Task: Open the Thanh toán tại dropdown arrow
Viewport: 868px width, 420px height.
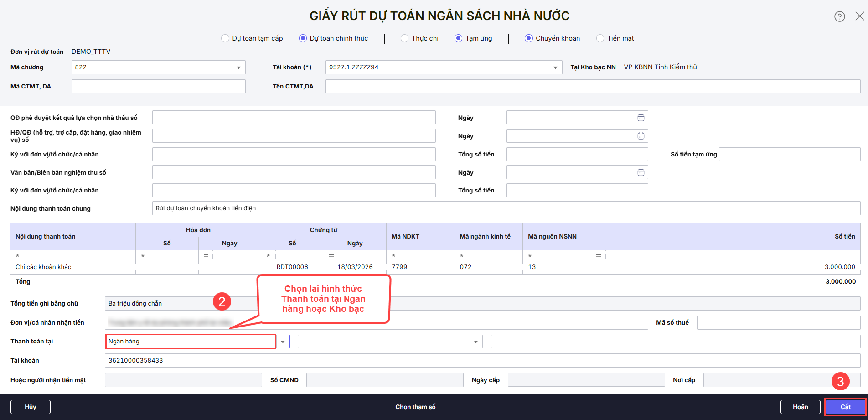Action: tap(283, 342)
